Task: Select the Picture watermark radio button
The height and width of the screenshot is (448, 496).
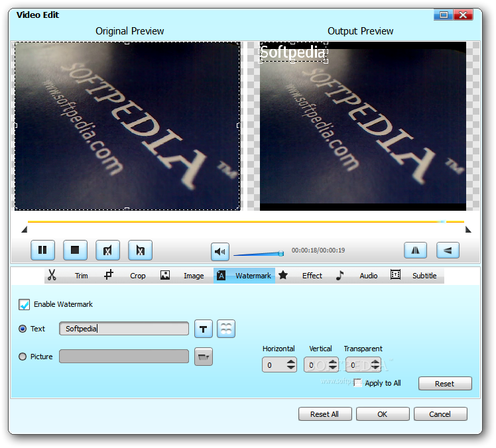Action: 23,357
